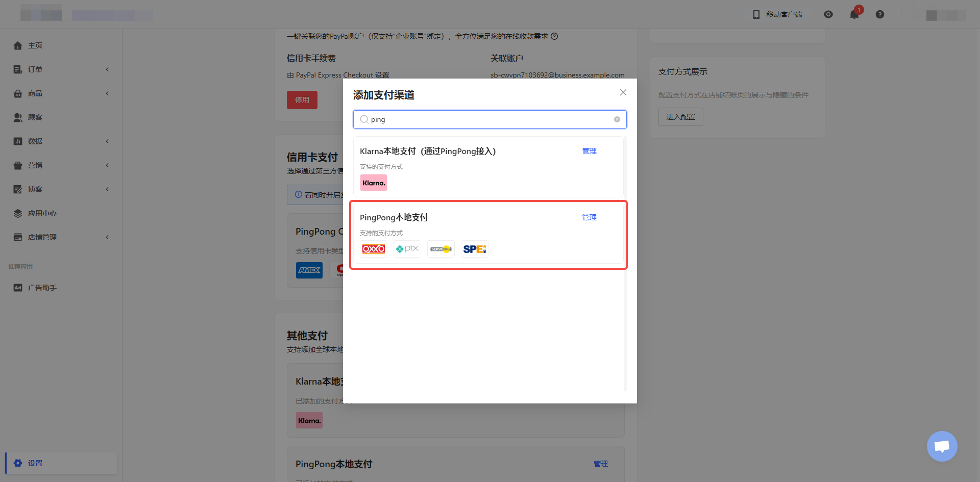Viewport: 980px width, 482px height.
Task: Click the SPEI payment logo
Action: click(x=475, y=249)
